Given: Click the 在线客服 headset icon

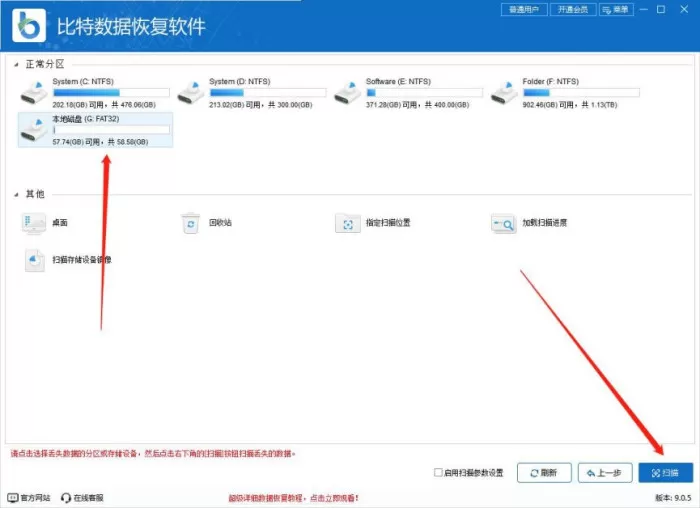Looking at the screenshot, I should [66, 497].
